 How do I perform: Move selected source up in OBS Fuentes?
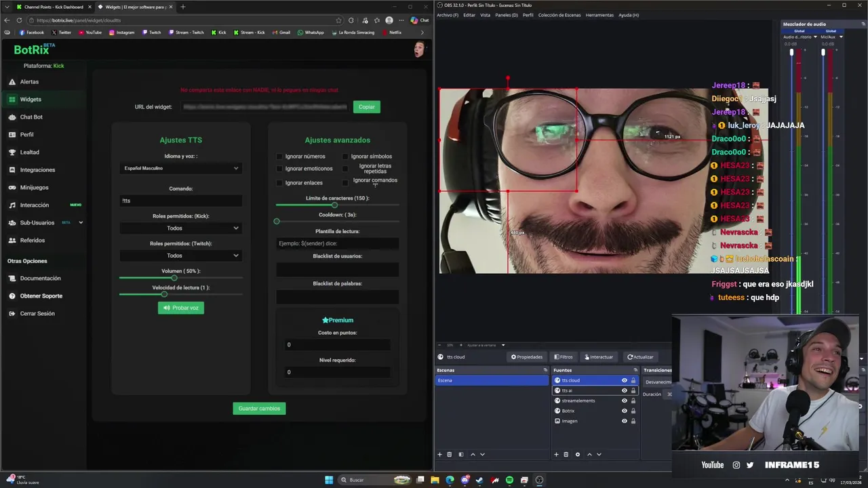click(x=589, y=454)
